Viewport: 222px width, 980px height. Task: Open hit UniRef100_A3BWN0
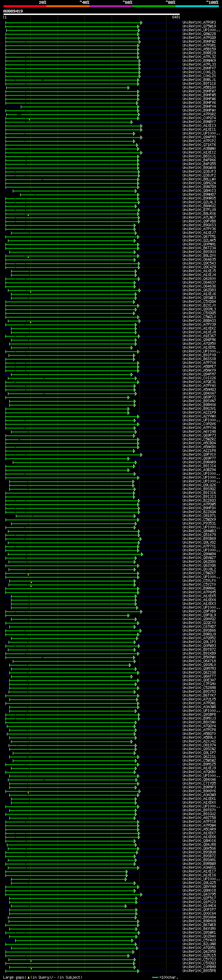click(x=199, y=148)
